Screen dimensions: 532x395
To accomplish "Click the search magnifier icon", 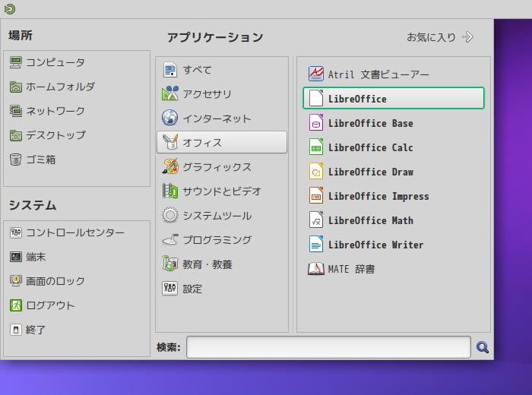I will tap(482, 347).
